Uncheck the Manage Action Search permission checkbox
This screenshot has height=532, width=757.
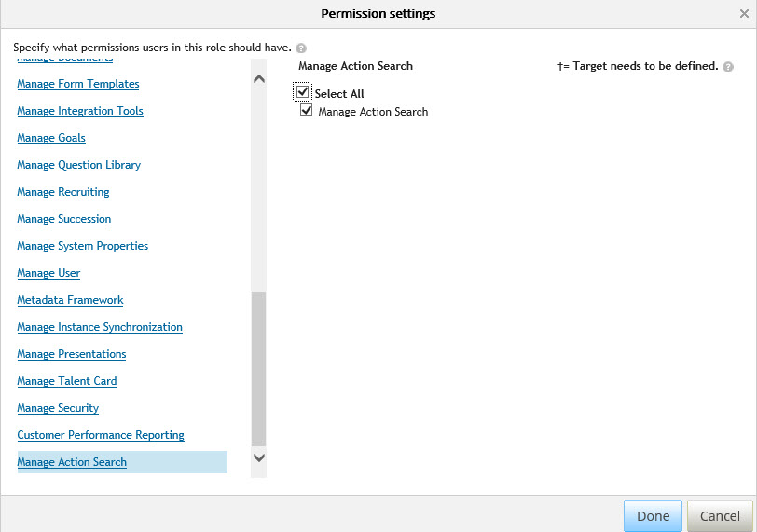tap(306, 110)
